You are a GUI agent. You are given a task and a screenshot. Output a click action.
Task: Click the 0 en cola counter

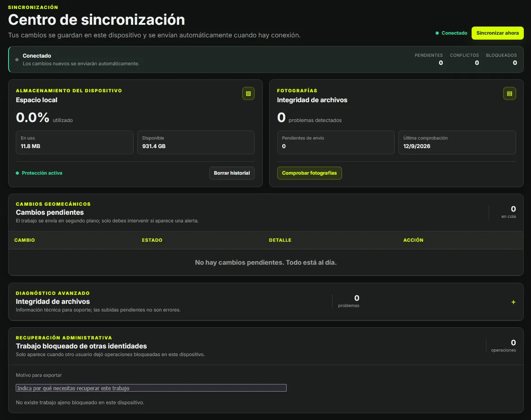click(x=508, y=212)
